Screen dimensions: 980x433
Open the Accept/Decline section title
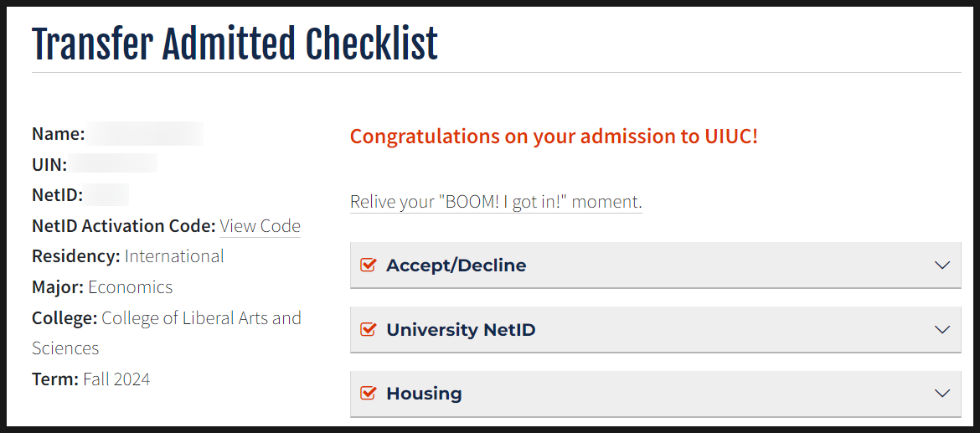click(x=456, y=265)
